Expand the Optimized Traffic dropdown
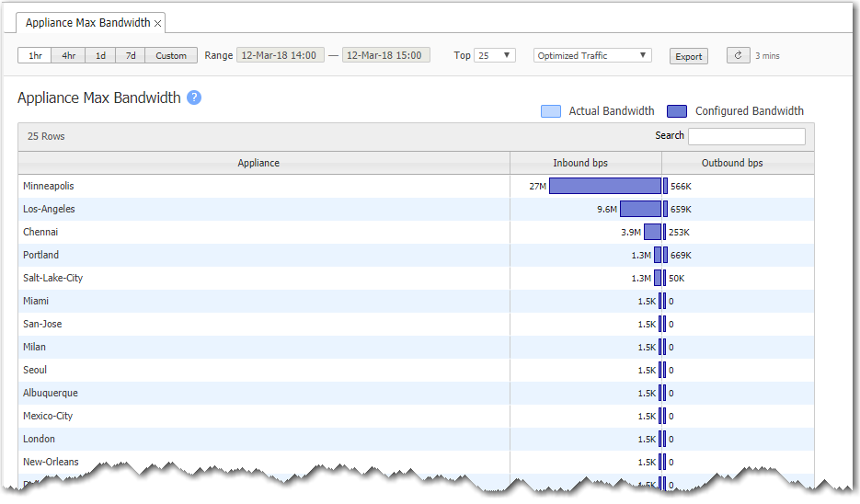 [x=592, y=56]
